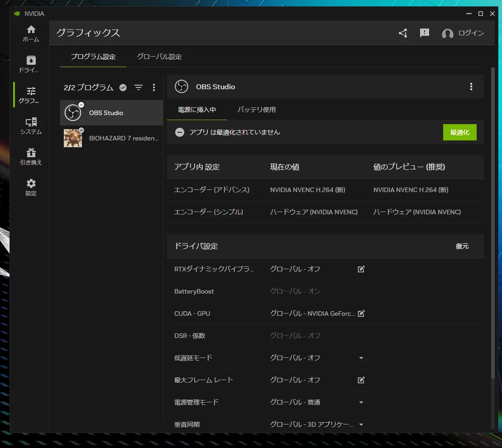Image resolution: width=502 pixels, height=448 pixels.
Task: Open the ドライバ (Drivers) sidebar page
Action: click(31, 64)
